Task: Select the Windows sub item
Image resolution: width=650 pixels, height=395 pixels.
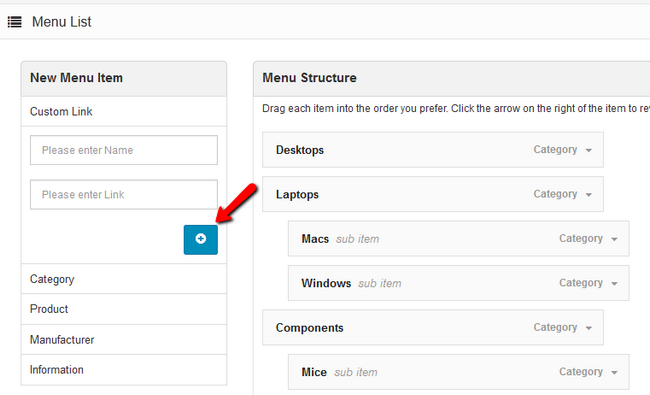Action: coord(458,283)
